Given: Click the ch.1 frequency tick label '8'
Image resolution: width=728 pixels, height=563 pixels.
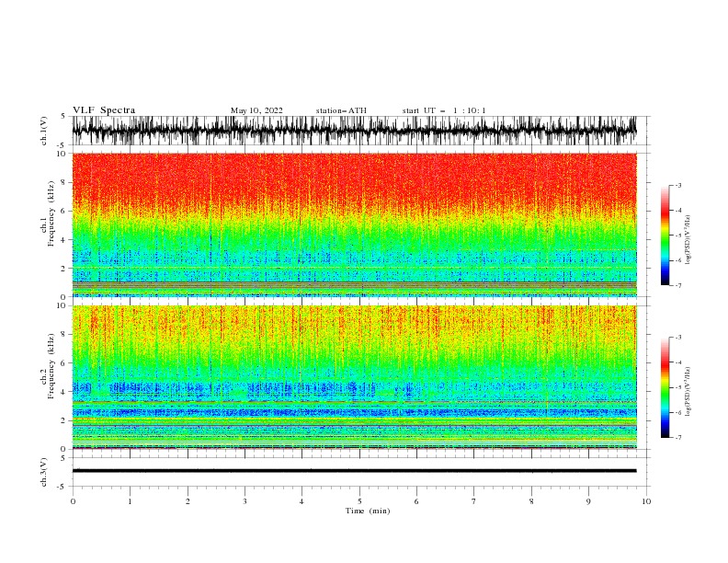Looking at the screenshot, I should [x=63, y=182].
